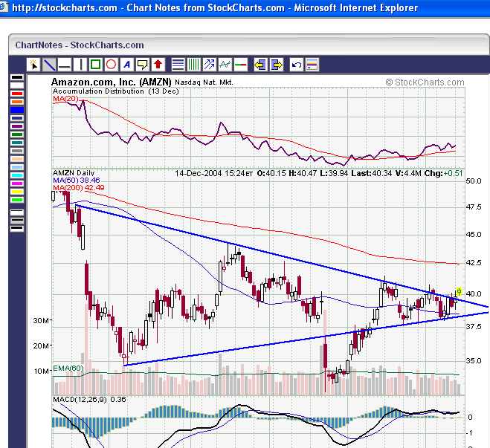Viewport: 490px width, 448px height.
Task: Select the diagonal trend line tool
Action: (x=49, y=65)
